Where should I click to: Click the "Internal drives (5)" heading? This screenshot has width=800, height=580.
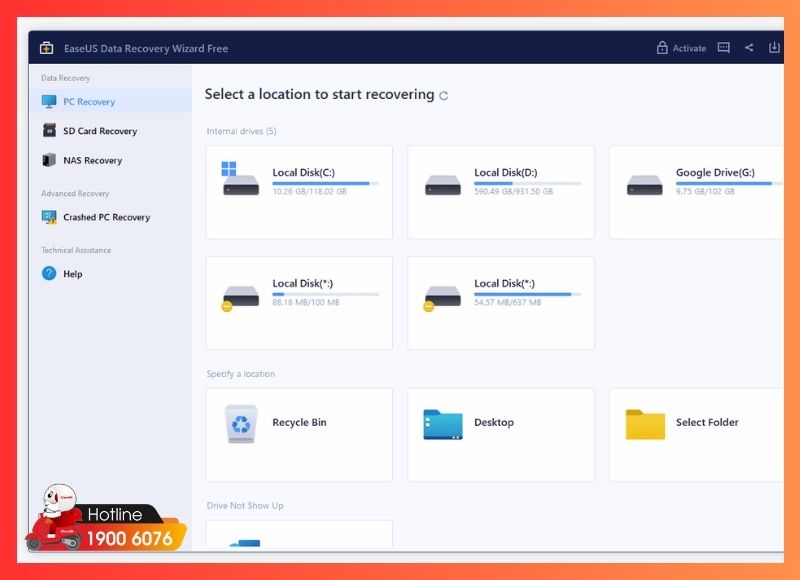pos(241,131)
